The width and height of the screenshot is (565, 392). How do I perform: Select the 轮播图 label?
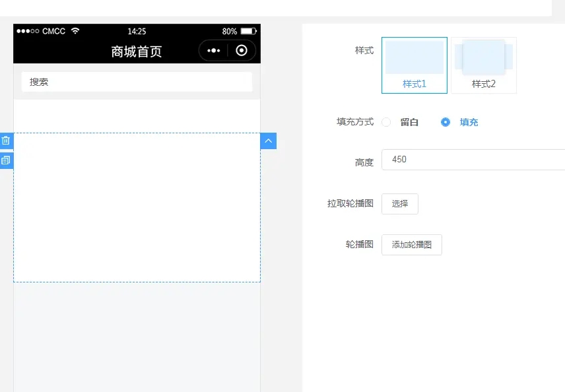click(x=360, y=244)
